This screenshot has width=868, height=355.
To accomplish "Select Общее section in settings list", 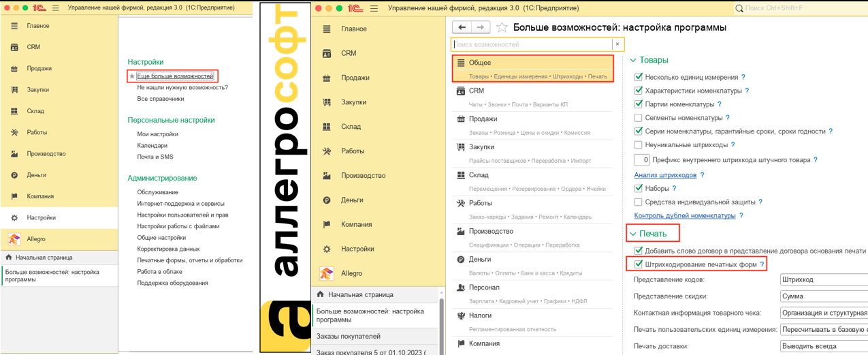I will (533, 69).
